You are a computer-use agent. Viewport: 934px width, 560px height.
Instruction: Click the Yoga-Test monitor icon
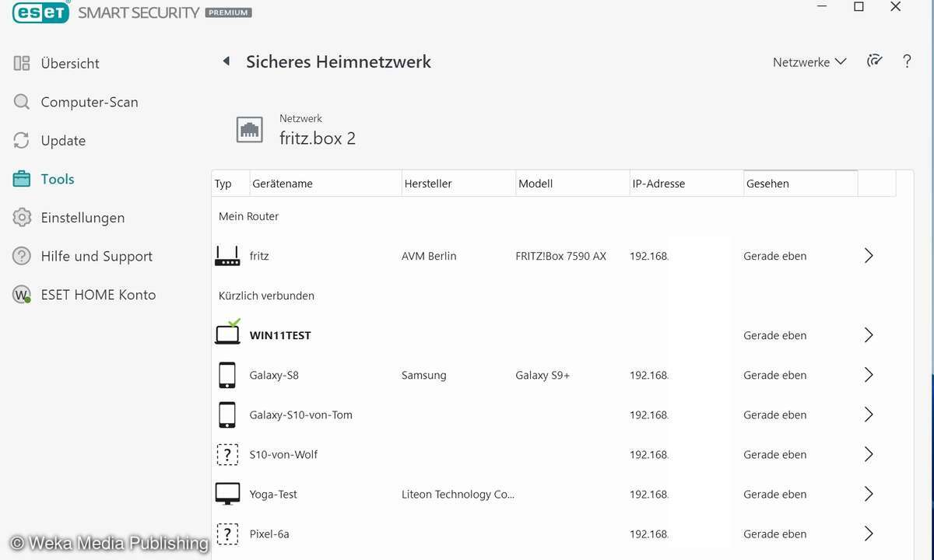227,494
